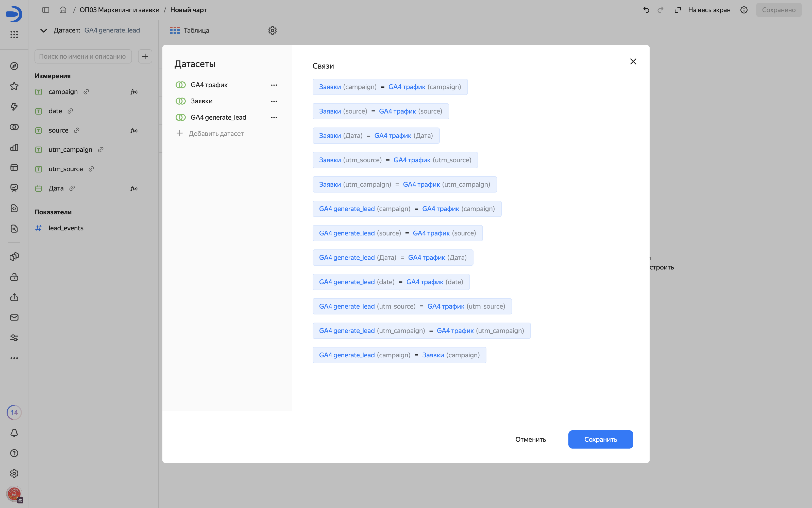Viewport: 812px width, 508px height.
Task: Open the link Заявки (Дата) = GA4 трафик (Дата)
Action: click(x=376, y=135)
